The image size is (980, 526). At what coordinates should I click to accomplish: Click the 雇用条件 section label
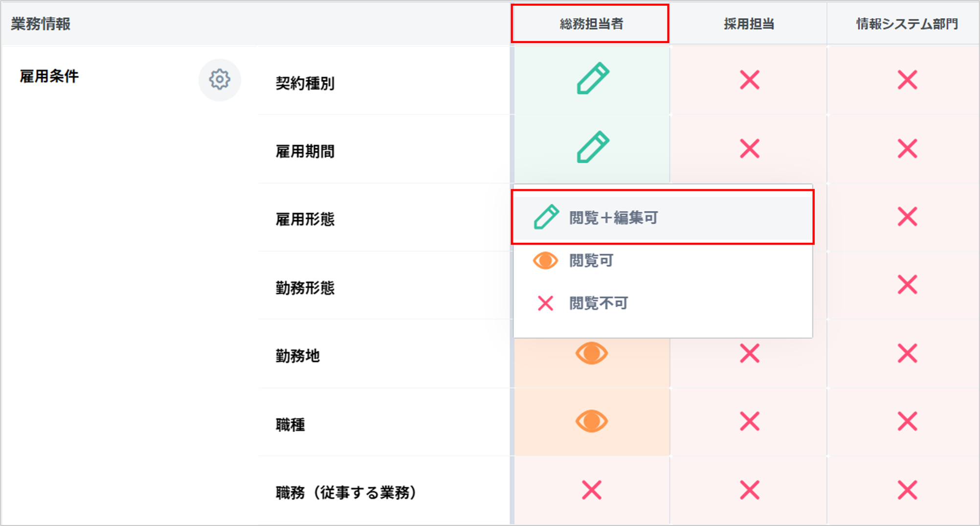[49, 76]
